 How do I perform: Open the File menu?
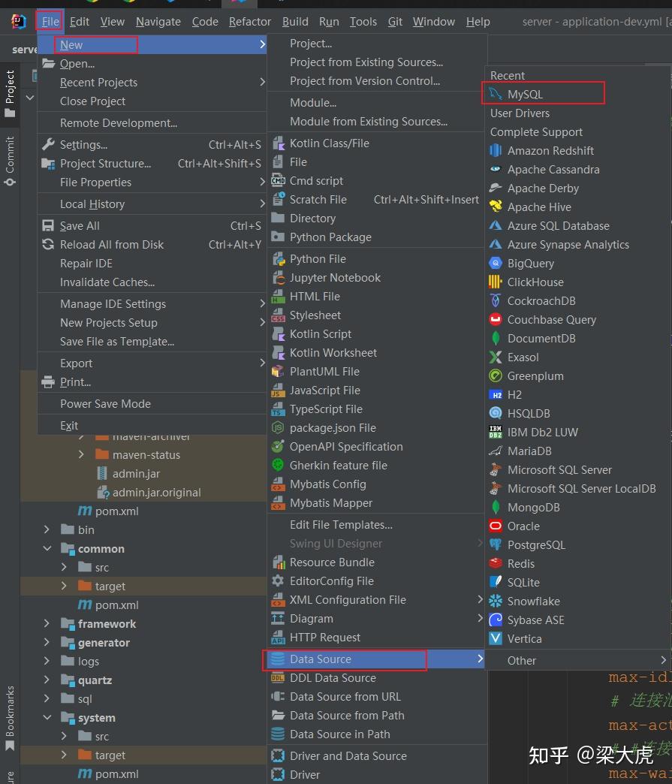50,22
